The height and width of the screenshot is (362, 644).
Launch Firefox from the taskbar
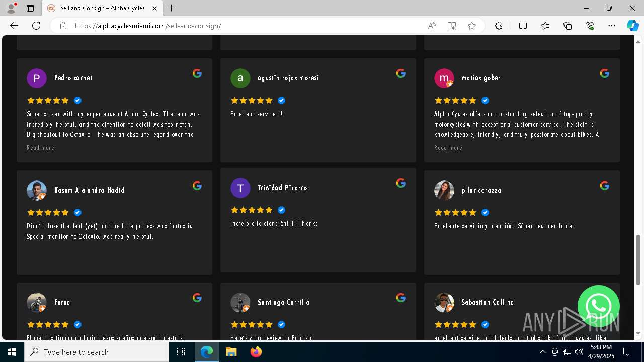click(256, 352)
